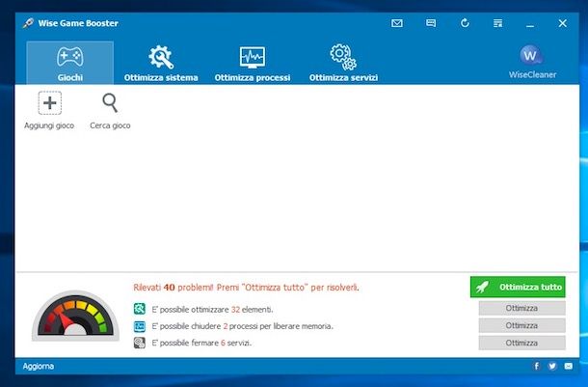Screen dimensions: 588x387
Task: Click the refresh arrow icon in title bar
Action: [x=465, y=23]
